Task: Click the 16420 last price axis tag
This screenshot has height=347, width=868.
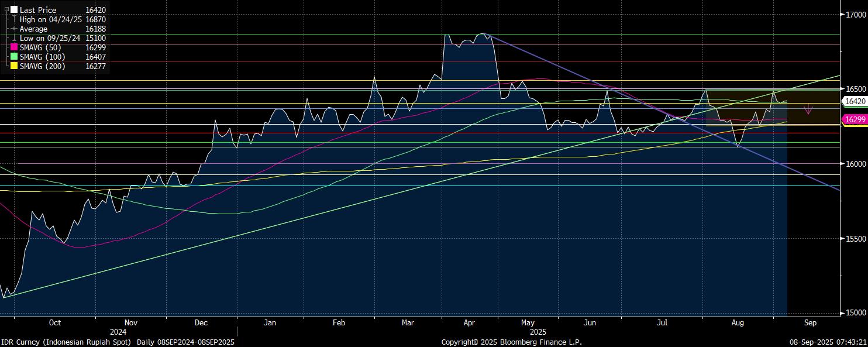Action: (855, 101)
